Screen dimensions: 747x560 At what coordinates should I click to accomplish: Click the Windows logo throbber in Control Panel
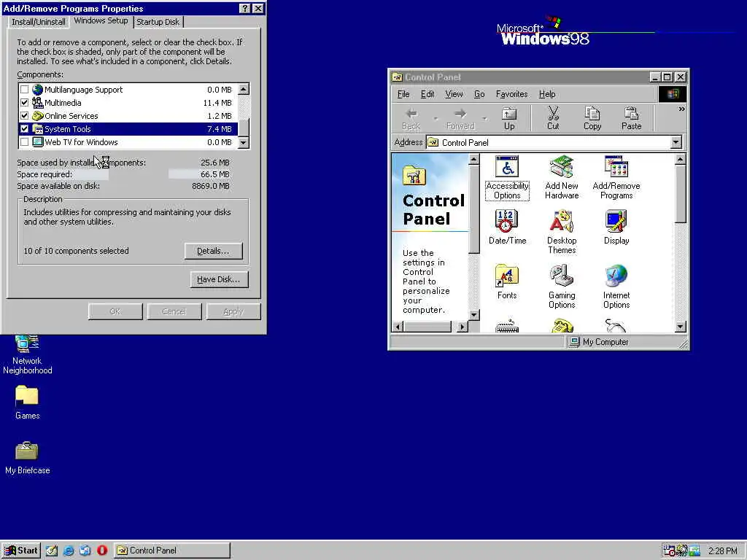(672, 94)
